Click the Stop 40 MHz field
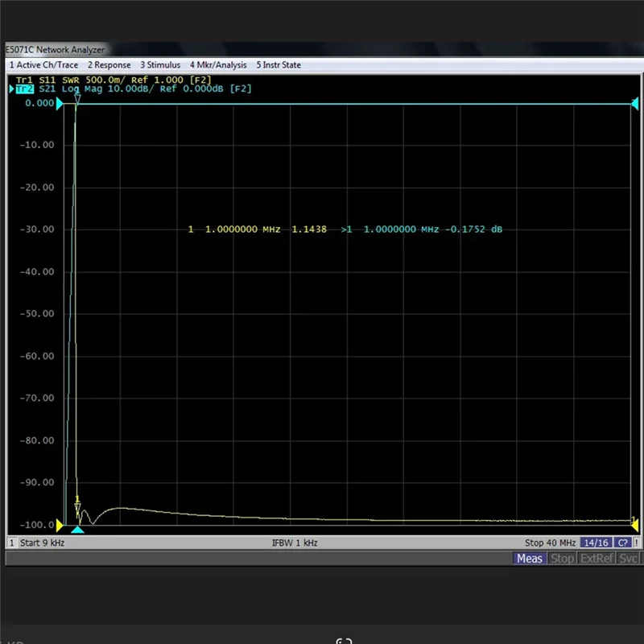Viewport: 644px width, 644px height. (550, 543)
